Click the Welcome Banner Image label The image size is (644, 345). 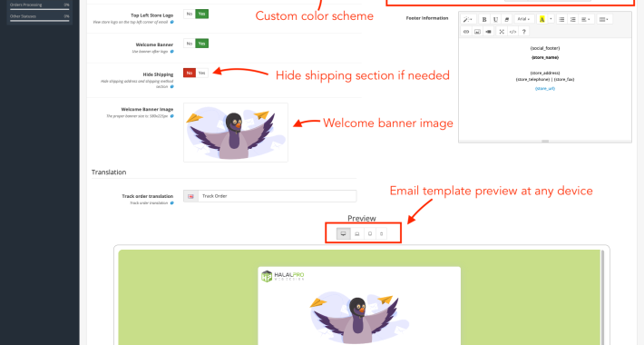(x=147, y=110)
